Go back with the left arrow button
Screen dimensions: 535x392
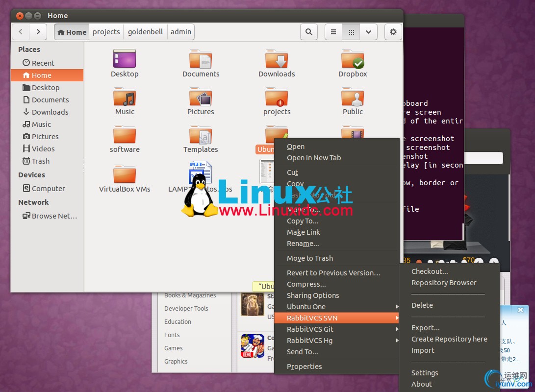click(x=21, y=32)
